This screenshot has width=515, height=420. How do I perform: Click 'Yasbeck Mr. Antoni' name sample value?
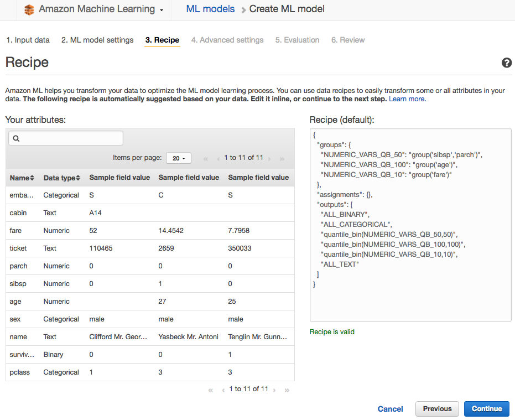tap(188, 337)
